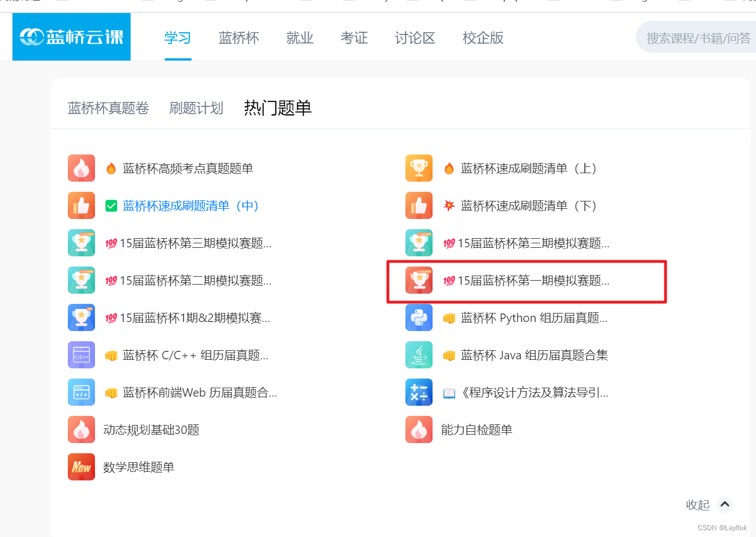
Task: Collapse the list with the 收起 button
Action: [x=698, y=505]
